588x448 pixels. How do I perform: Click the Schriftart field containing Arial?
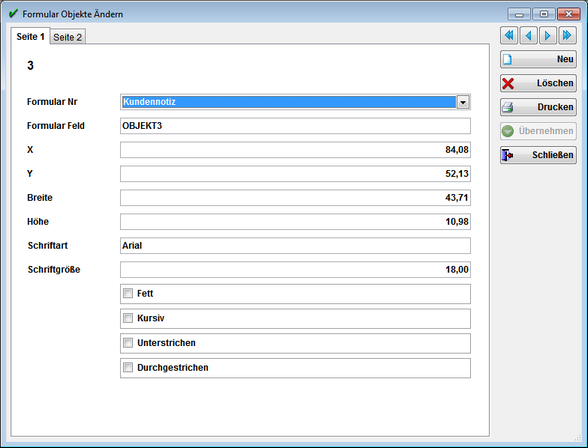click(295, 246)
